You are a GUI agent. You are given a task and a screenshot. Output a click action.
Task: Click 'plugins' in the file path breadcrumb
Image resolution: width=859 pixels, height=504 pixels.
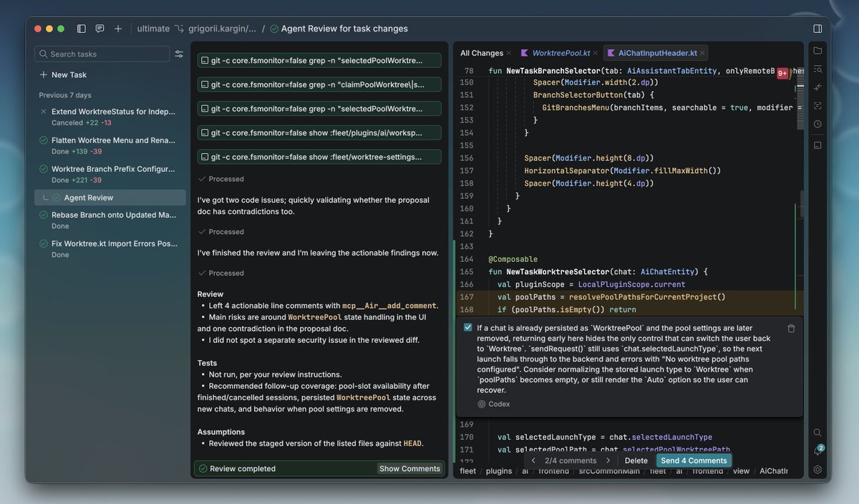pos(498,471)
